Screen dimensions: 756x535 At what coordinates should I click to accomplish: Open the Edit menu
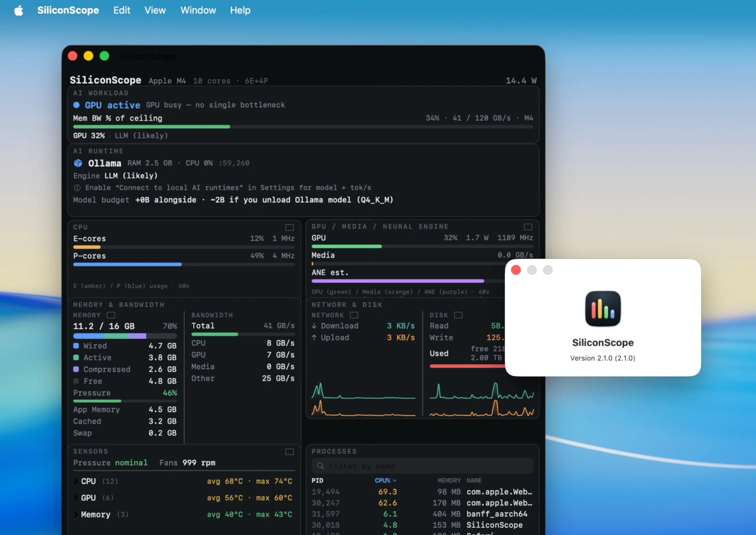[x=122, y=11]
